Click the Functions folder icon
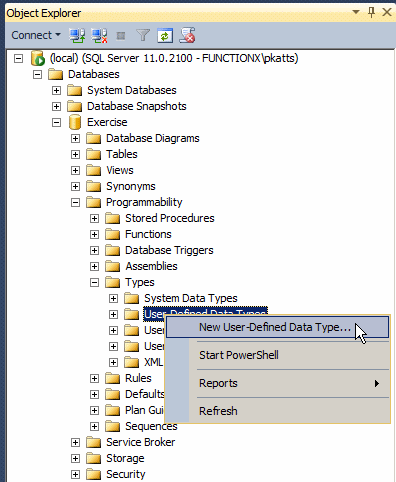 [112, 234]
